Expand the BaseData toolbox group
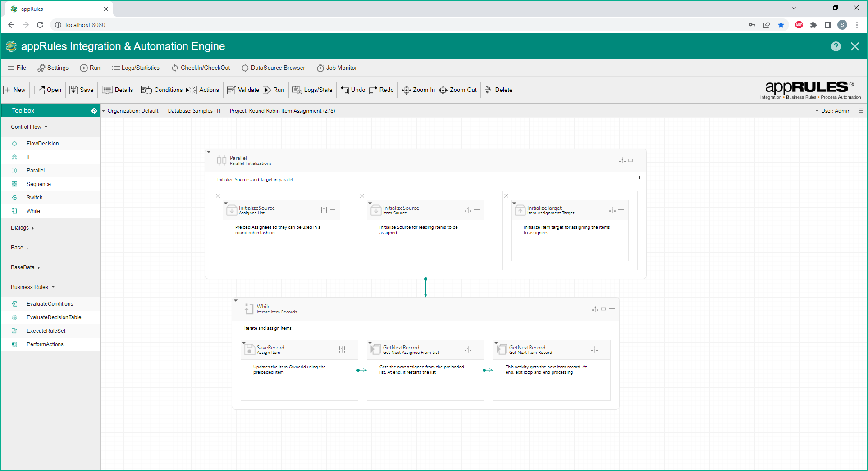The width and height of the screenshot is (868, 471). point(25,267)
